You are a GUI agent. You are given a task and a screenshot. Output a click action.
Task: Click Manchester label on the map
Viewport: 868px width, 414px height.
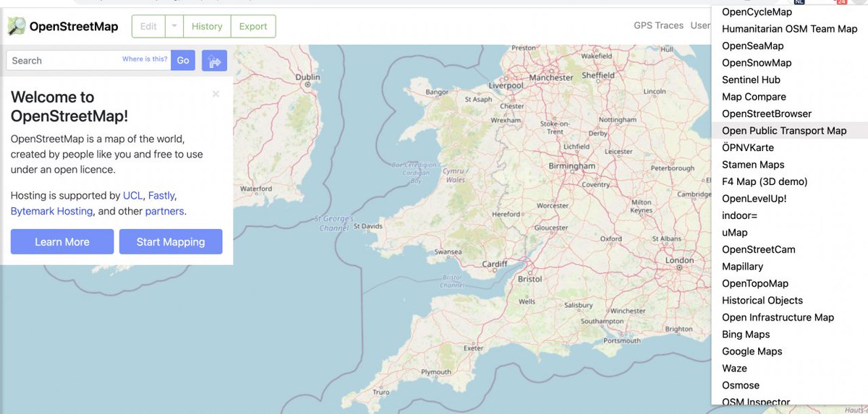pyautogui.click(x=551, y=77)
